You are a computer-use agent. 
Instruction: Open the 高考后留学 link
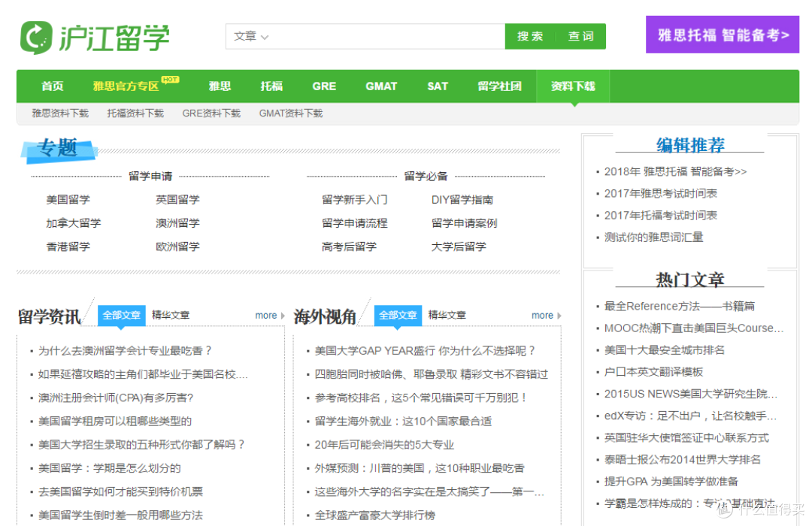pyautogui.click(x=349, y=246)
